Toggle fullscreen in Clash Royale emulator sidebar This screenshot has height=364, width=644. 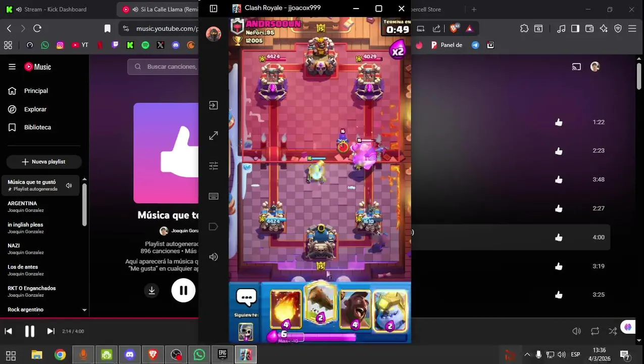click(214, 135)
